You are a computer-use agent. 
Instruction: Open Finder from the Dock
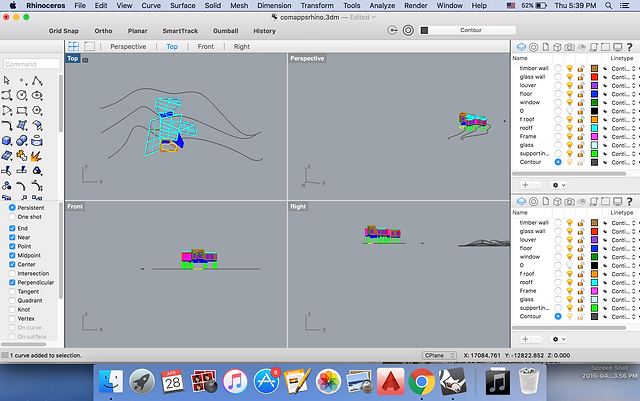tap(111, 382)
